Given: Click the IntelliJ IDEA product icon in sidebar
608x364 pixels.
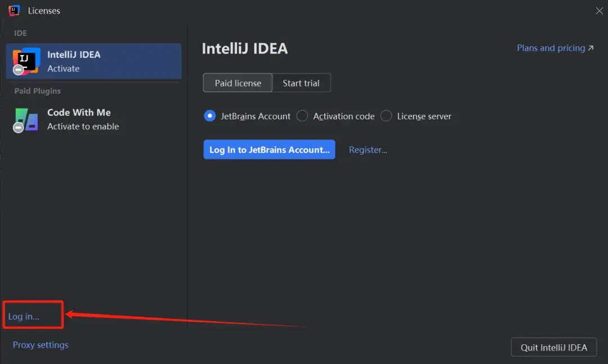Looking at the screenshot, I should point(26,61).
